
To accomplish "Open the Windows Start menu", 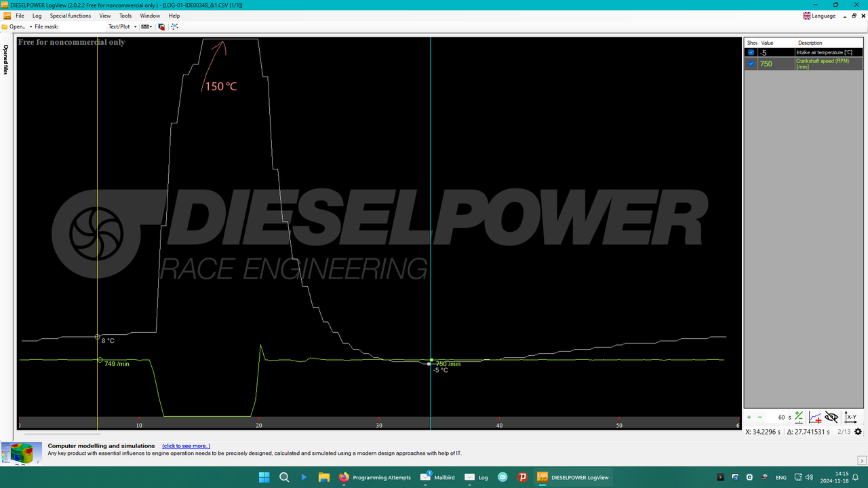I will 264,477.
